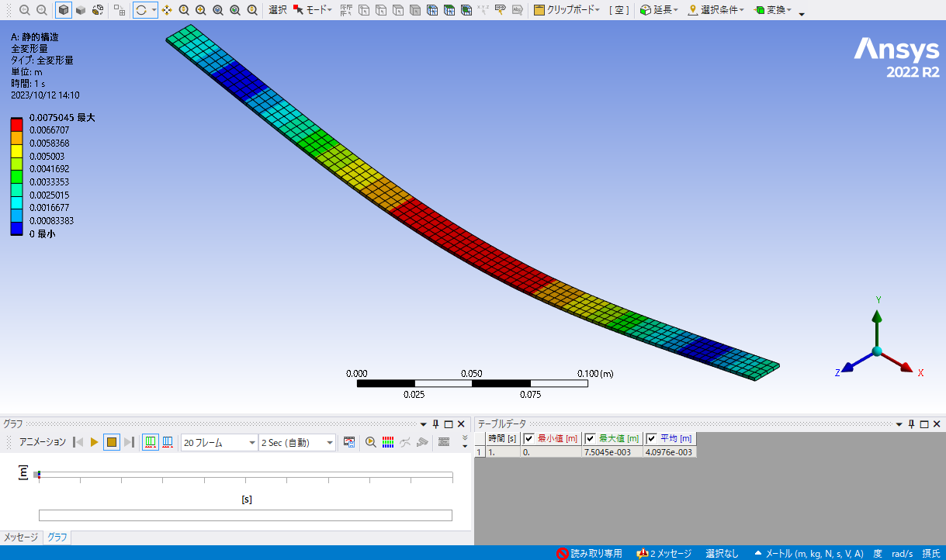The width and height of the screenshot is (946, 560).
Task: Expand the graph toolbar overflow chevron
Action: click(465, 442)
